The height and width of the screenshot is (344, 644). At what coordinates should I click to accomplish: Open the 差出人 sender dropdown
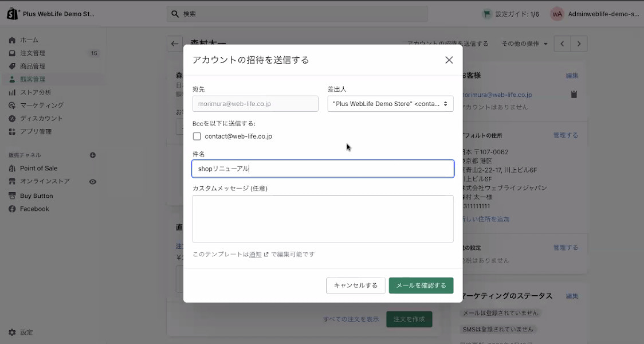[x=390, y=103]
